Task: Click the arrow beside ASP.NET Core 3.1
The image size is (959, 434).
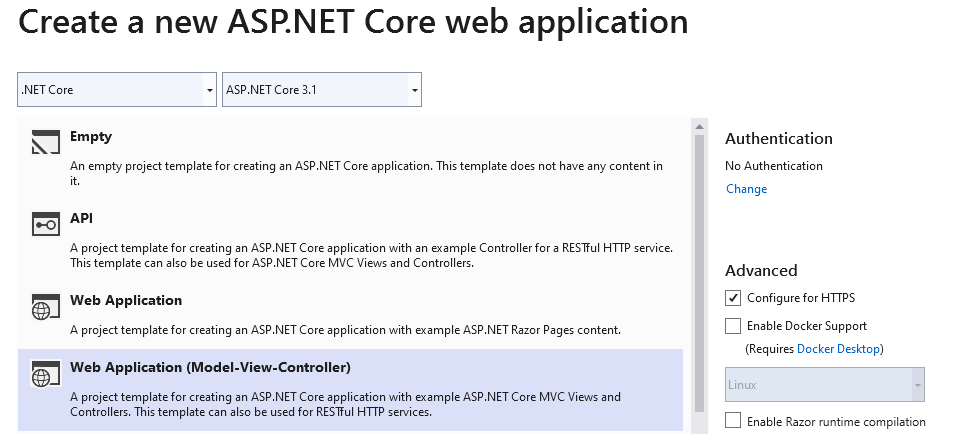Action: [415, 90]
